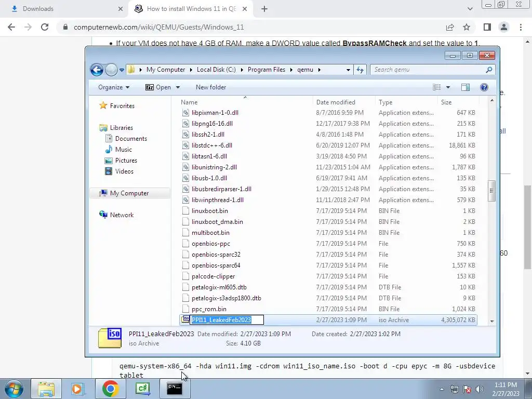Expand the dropdown arrow after qemu breadcrumb

point(320,70)
